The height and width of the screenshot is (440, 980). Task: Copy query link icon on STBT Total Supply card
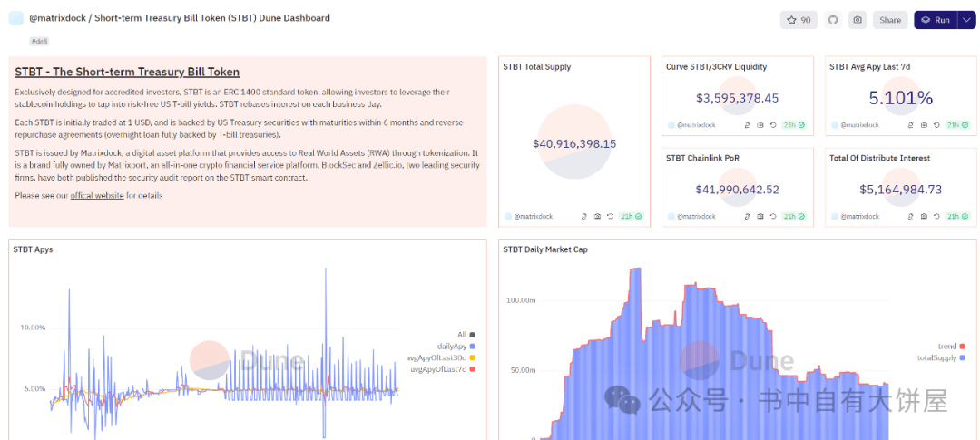(583, 216)
